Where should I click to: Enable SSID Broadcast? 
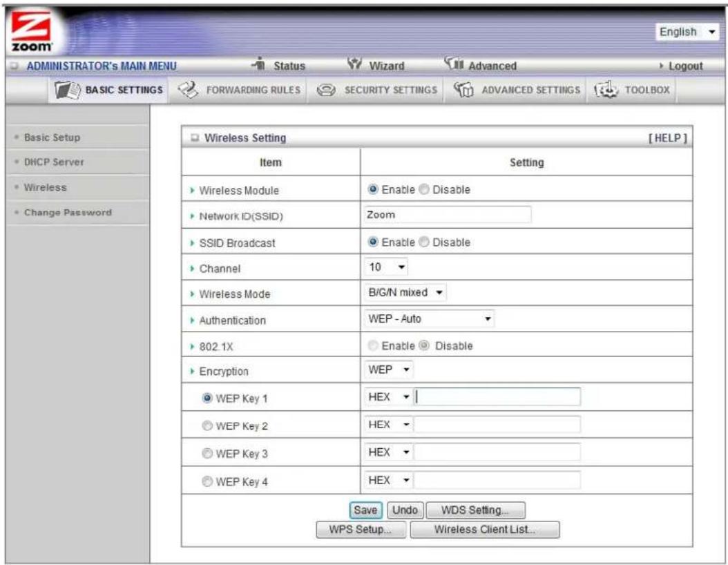[x=373, y=242]
